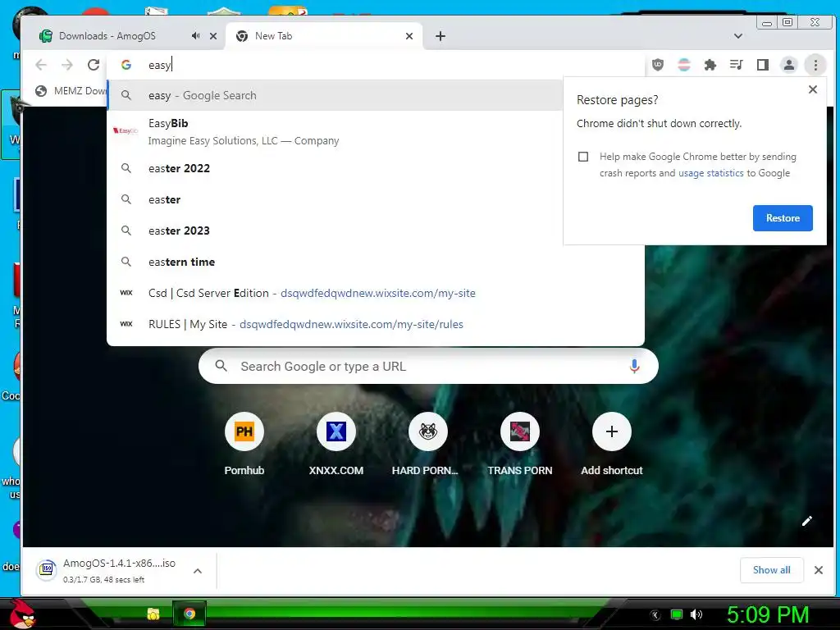
Task: Select the EasyBib suggestion
Action: (x=336, y=132)
